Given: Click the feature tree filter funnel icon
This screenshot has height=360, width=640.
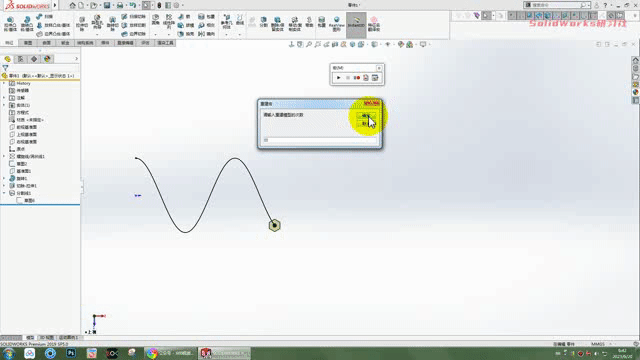Looking at the screenshot, I should point(5,68).
